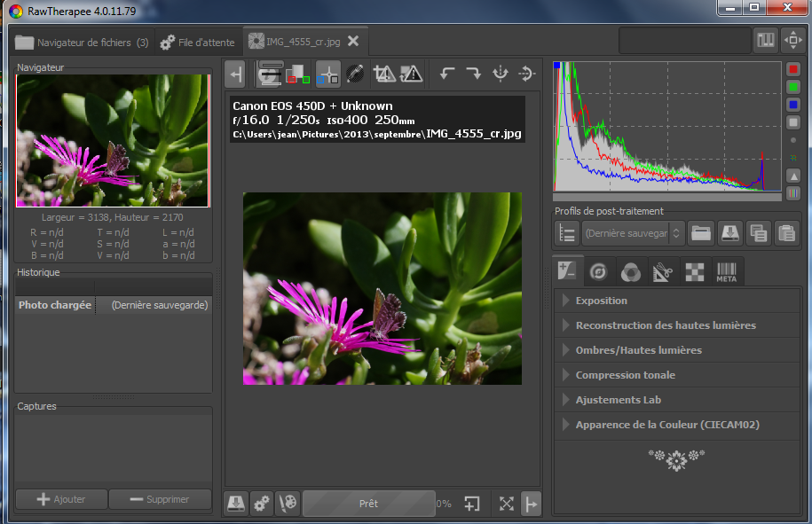Save the current image with bottom disk icon

click(x=236, y=504)
